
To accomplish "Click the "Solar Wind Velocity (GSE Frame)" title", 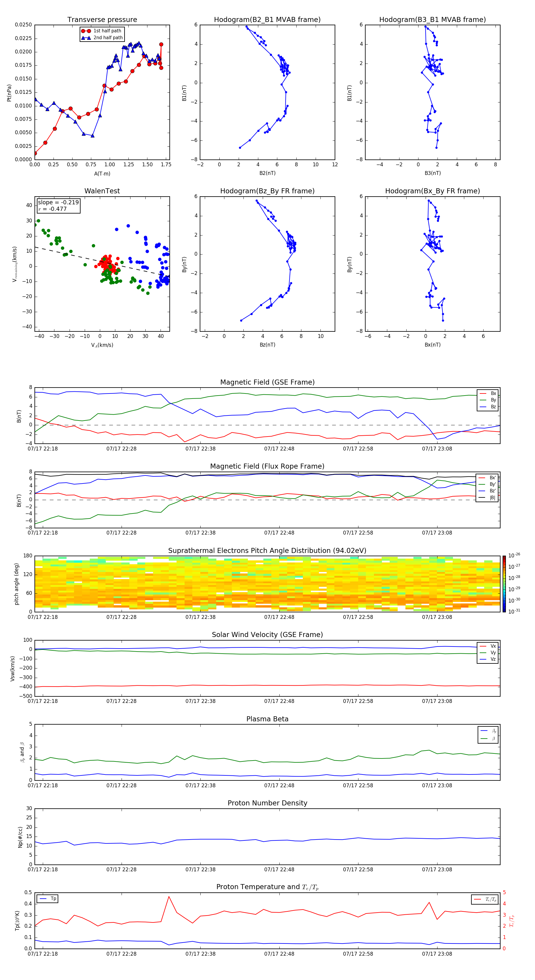I will 267,635.
